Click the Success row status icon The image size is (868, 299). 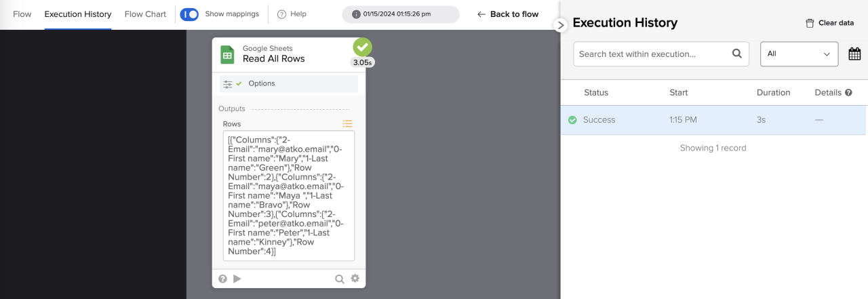click(x=572, y=120)
